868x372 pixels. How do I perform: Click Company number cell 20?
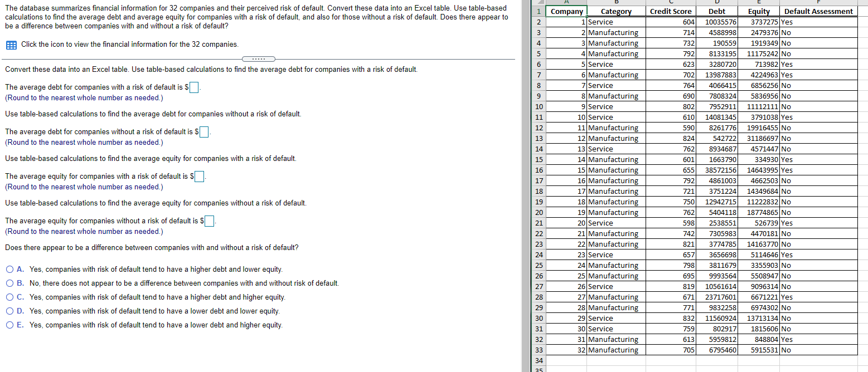[566, 223]
